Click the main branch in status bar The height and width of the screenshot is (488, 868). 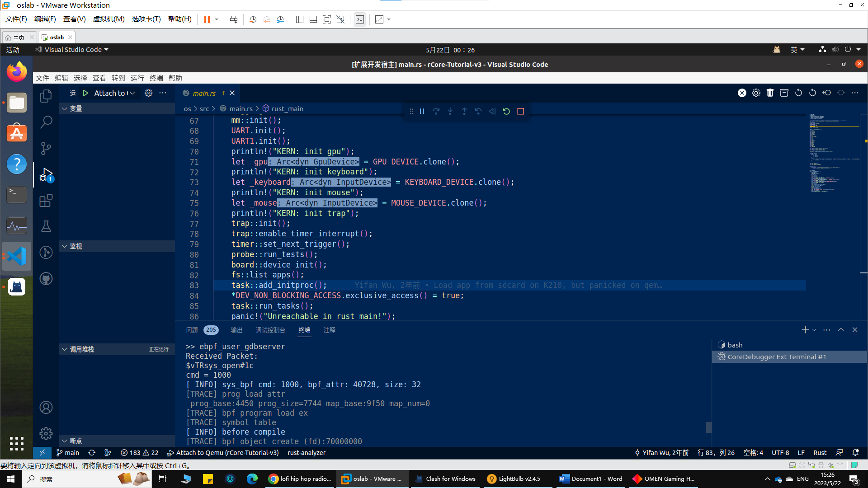pos(68,453)
